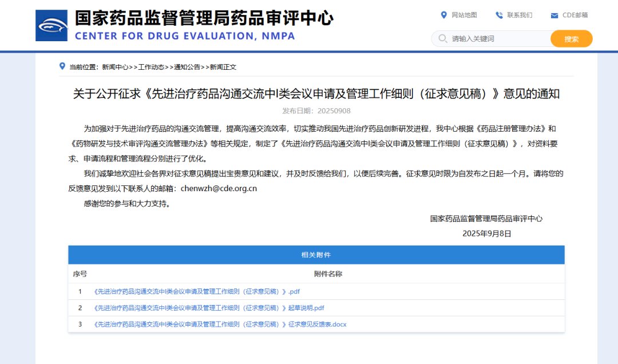Click 新闻正文 in breadcrumb

[x=223, y=67]
